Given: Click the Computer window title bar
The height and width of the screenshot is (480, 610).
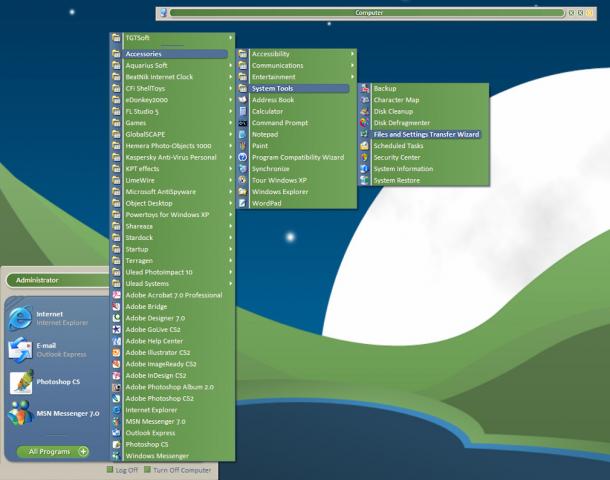Looking at the screenshot, I should [x=367, y=13].
